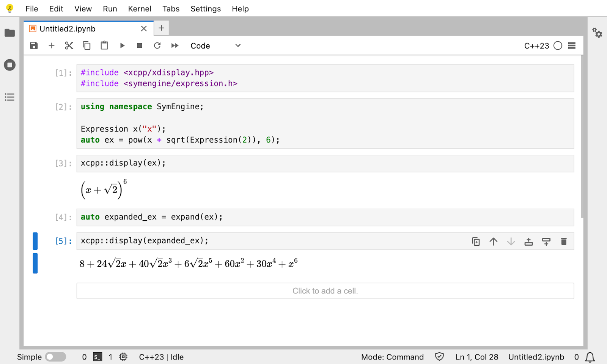This screenshot has width=607, height=364.
Task: Copy the selected cell from the toolbar
Action: [x=87, y=45]
